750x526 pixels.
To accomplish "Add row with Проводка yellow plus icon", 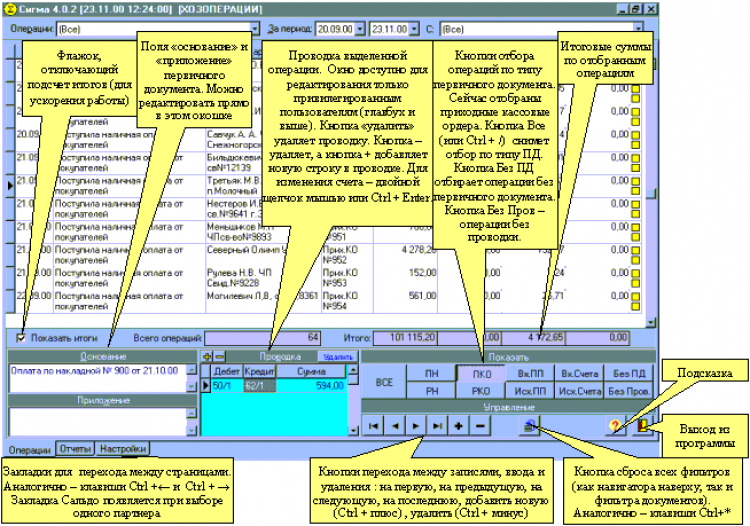I will (207, 357).
